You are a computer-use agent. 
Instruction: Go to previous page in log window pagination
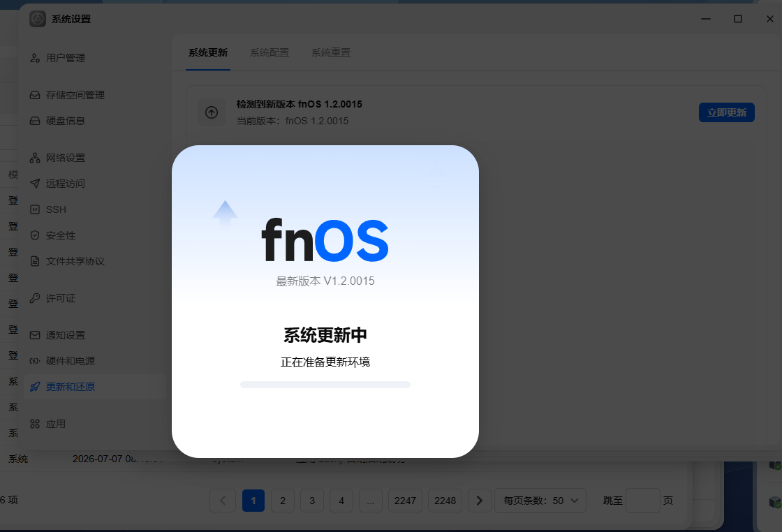pos(223,500)
